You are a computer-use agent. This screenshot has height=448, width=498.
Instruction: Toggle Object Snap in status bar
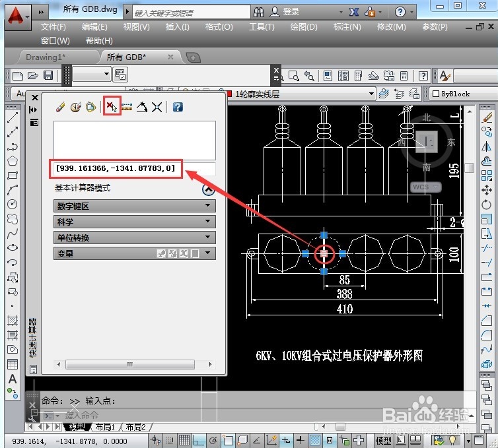(x=228, y=440)
